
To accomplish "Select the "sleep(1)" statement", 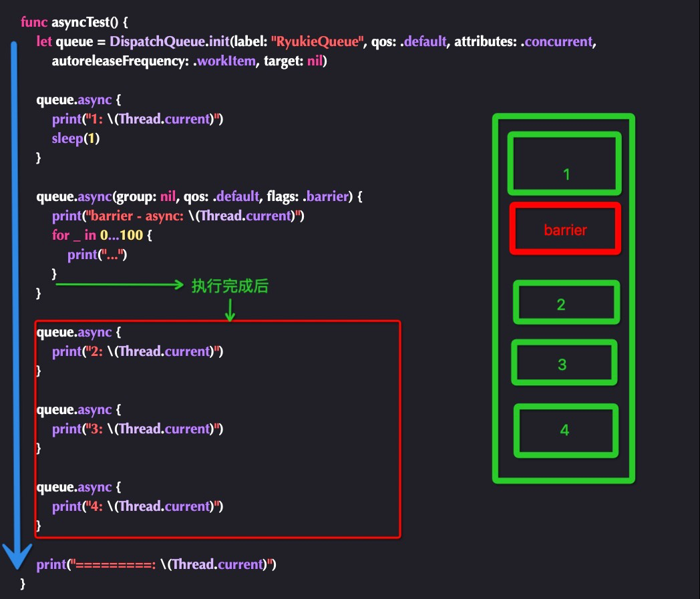I will tap(75, 138).
